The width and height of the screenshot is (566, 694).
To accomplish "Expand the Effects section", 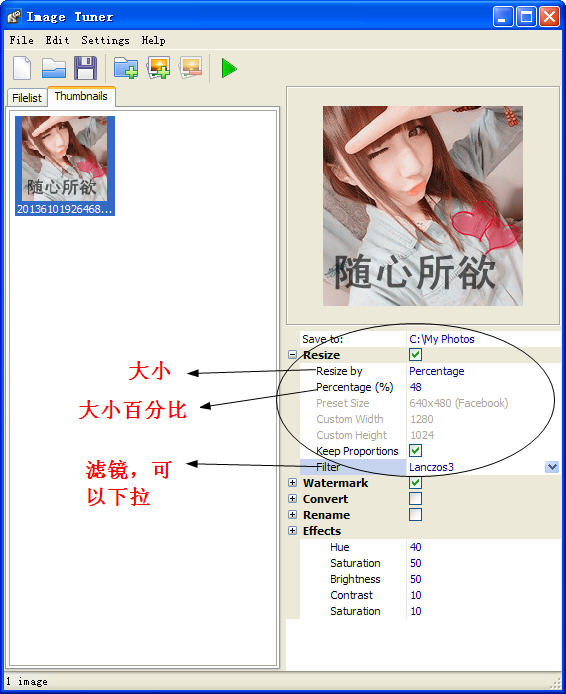I will click(293, 530).
